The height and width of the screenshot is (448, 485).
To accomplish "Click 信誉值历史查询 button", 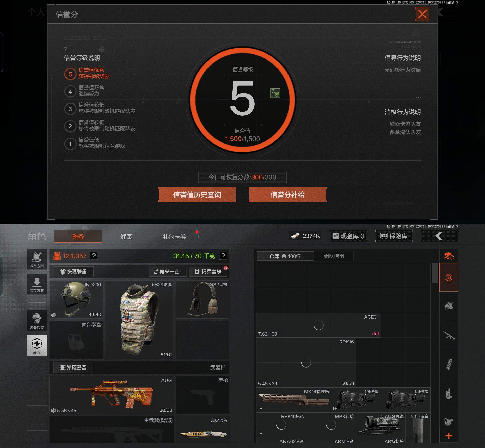I will [197, 195].
